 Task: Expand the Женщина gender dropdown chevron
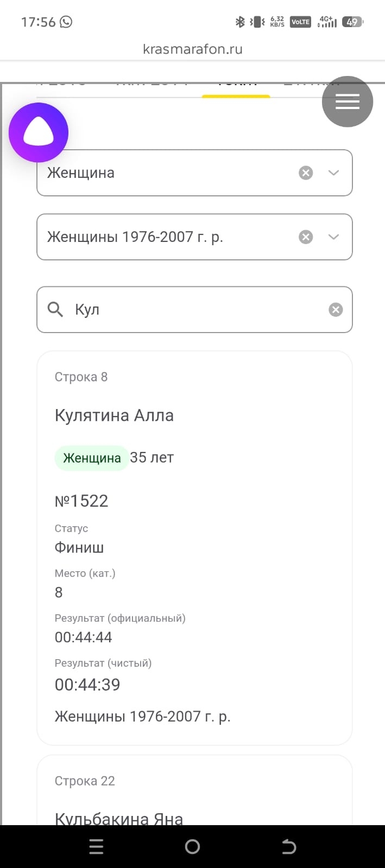(x=333, y=173)
